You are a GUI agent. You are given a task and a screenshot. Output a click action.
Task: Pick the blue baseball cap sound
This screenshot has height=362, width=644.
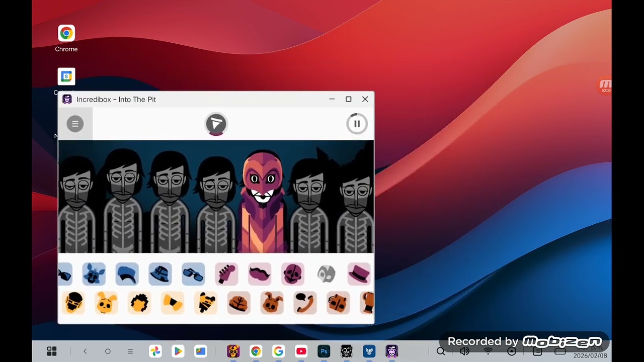tap(127, 274)
